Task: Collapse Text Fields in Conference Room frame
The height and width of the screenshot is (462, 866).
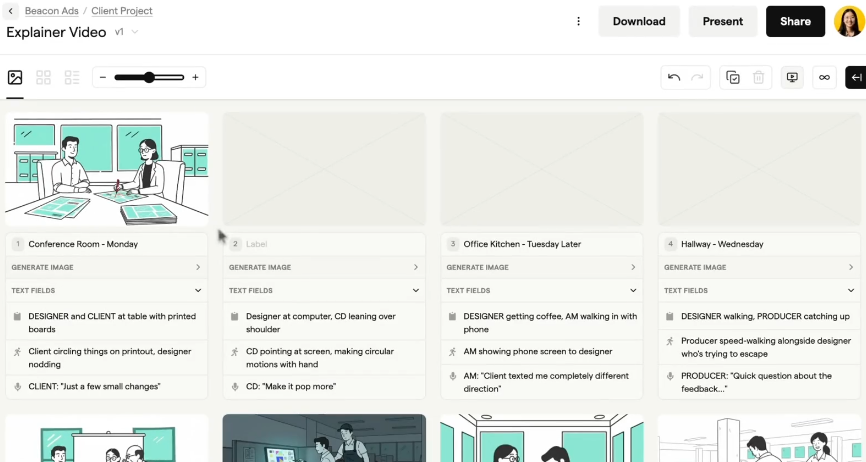Action: coord(198,291)
